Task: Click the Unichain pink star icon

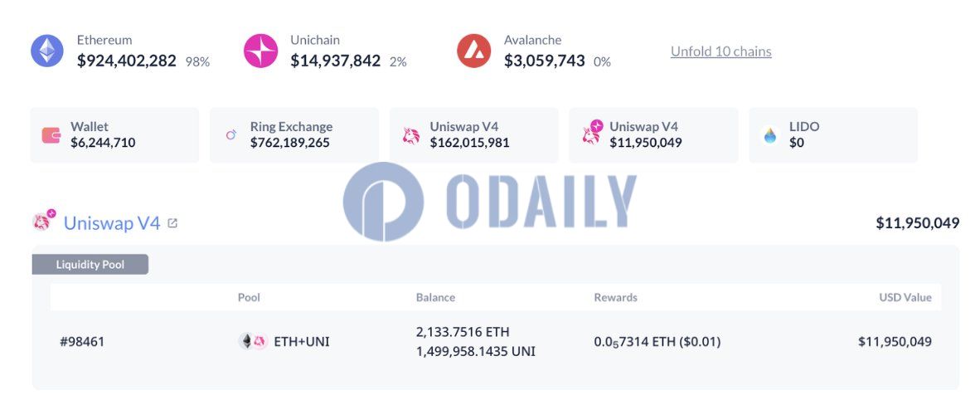Action: (260, 51)
